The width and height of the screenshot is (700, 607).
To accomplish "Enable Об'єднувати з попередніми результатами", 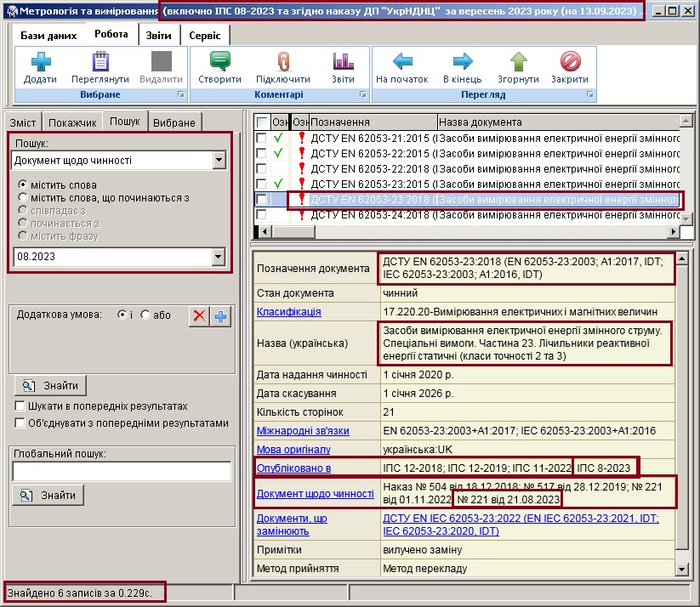I will 20,423.
